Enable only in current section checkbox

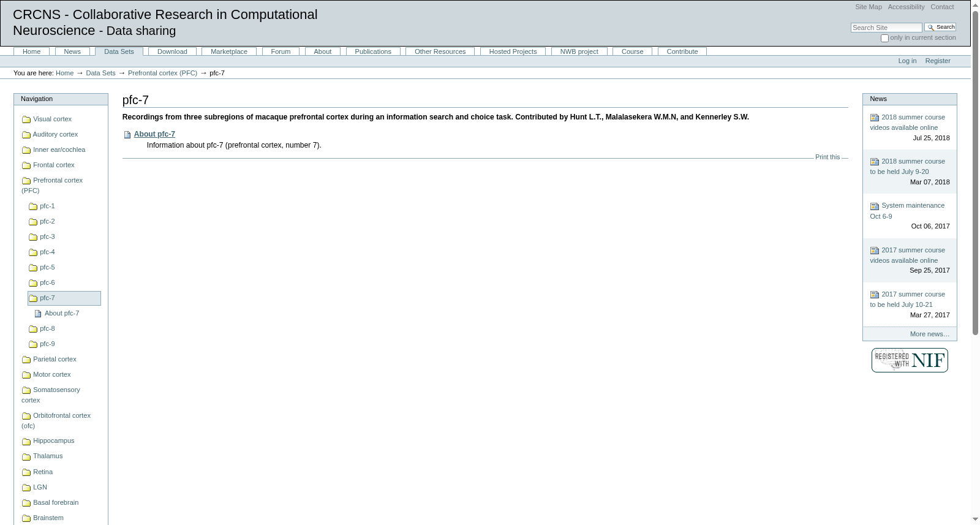[884, 38]
